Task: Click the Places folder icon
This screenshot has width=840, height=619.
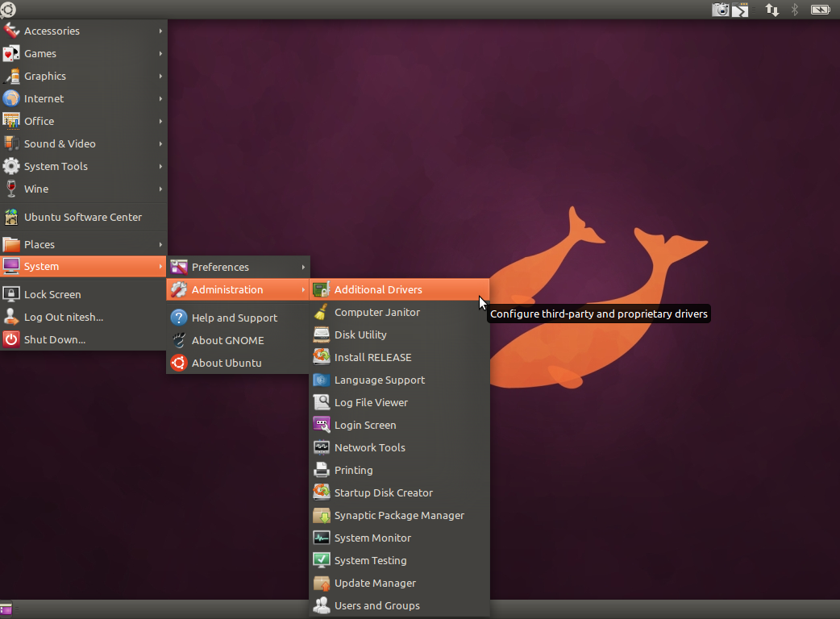Action: pyautogui.click(x=11, y=244)
